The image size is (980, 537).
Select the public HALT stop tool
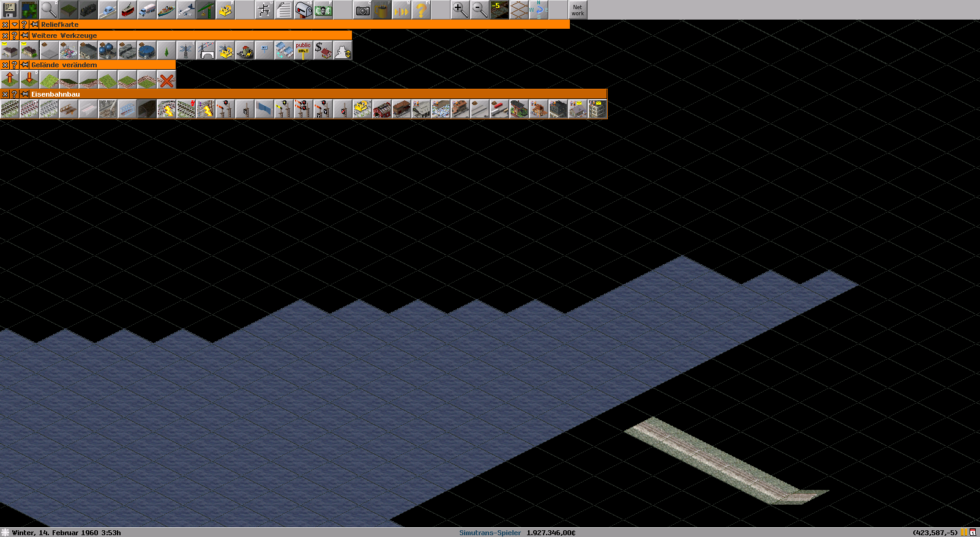coord(303,50)
